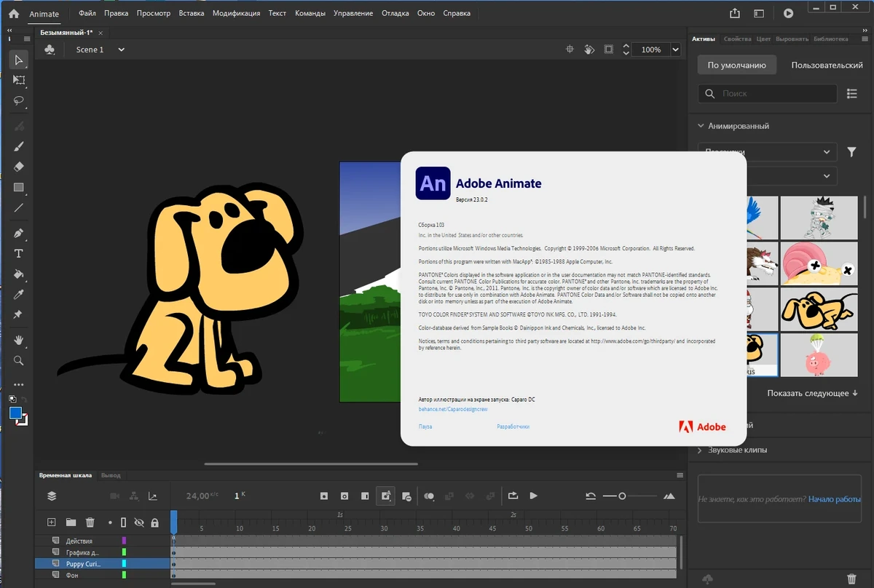
Task: Click the center stage icon
Action: (x=570, y=49)
